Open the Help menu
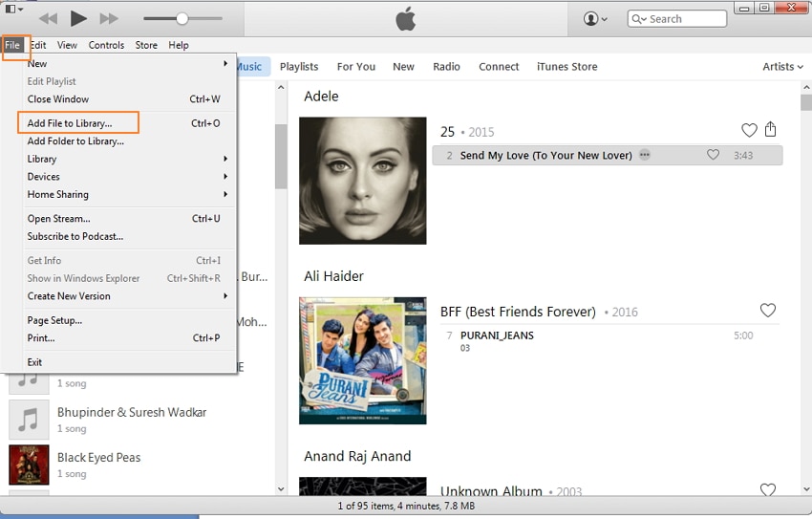 coord(178,45)
